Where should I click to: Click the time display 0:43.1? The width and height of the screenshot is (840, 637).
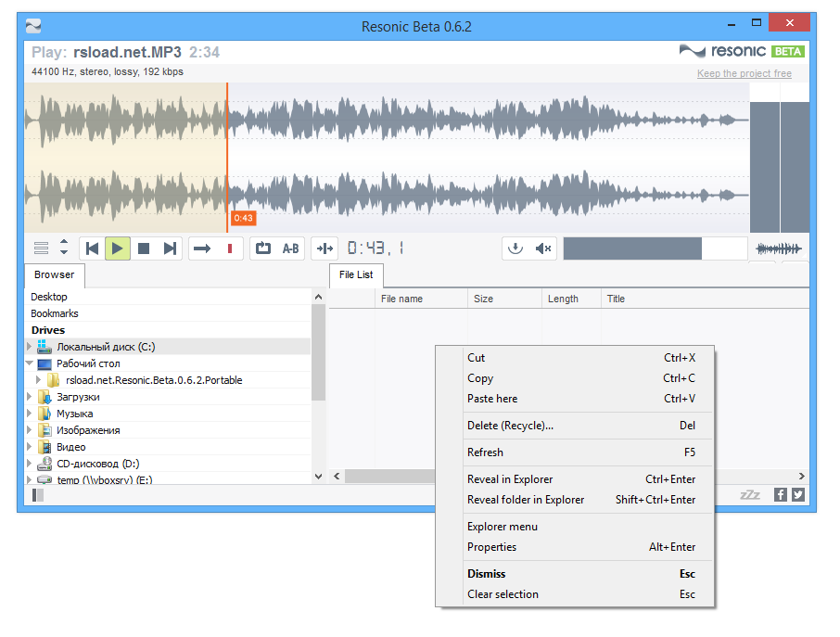pos(376,248)
